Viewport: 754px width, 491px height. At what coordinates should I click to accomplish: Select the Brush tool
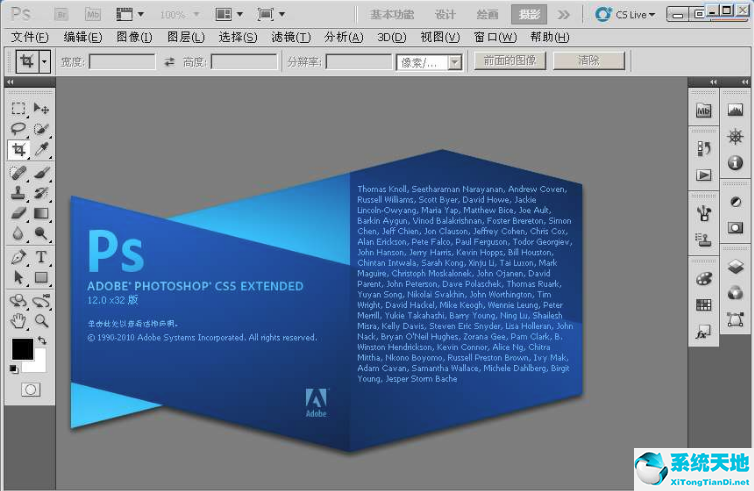coord(41,172)
